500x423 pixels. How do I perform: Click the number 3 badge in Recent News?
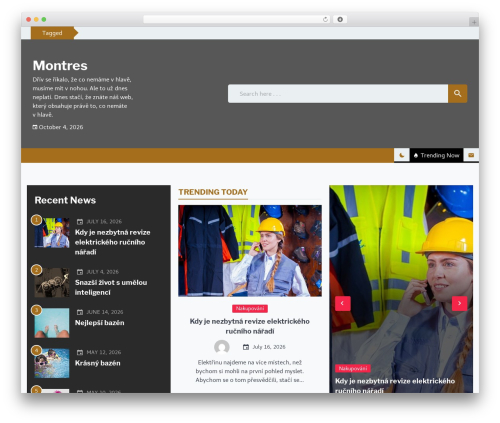[x=36, y=310]
